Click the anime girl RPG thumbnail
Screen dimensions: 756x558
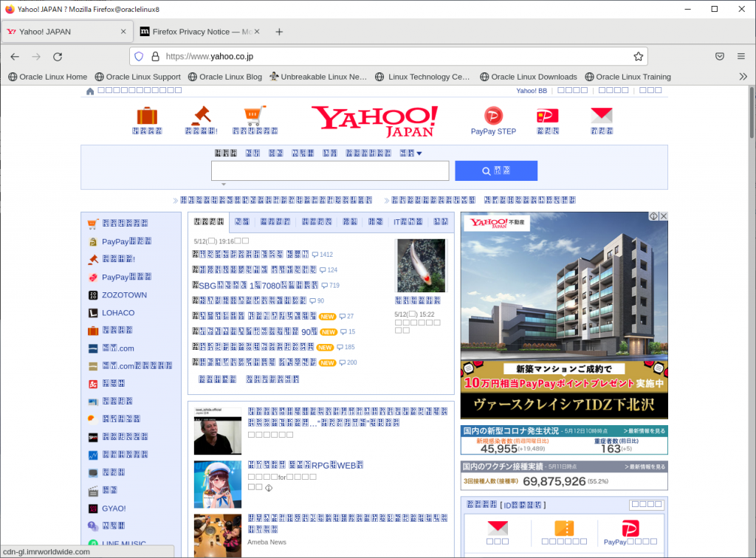tap(218, 484)
